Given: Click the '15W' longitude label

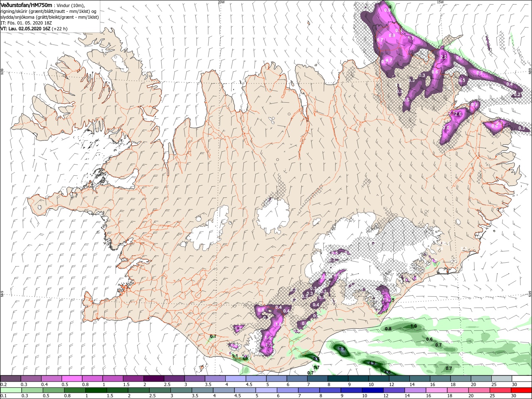Looking at the screenshot, I should coord(440,2).
